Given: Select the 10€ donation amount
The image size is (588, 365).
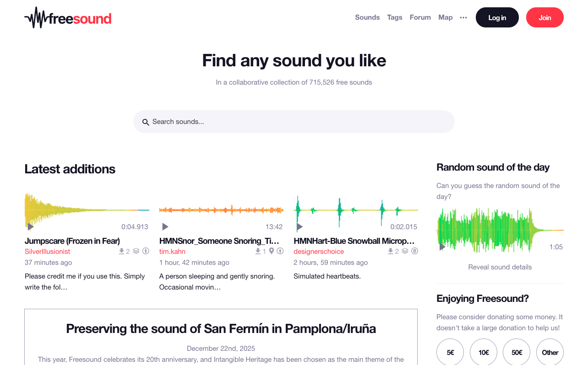Looking at the screenshot, I should [x=484, y=352].
